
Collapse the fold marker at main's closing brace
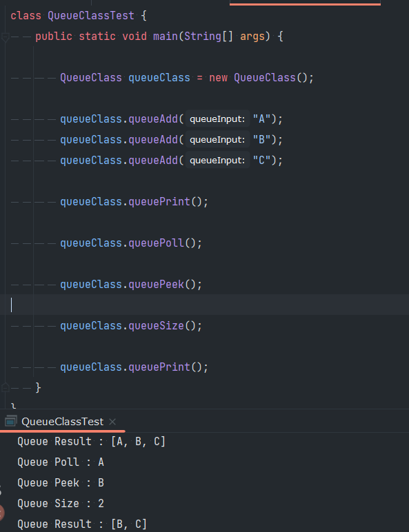coord(5,387)
